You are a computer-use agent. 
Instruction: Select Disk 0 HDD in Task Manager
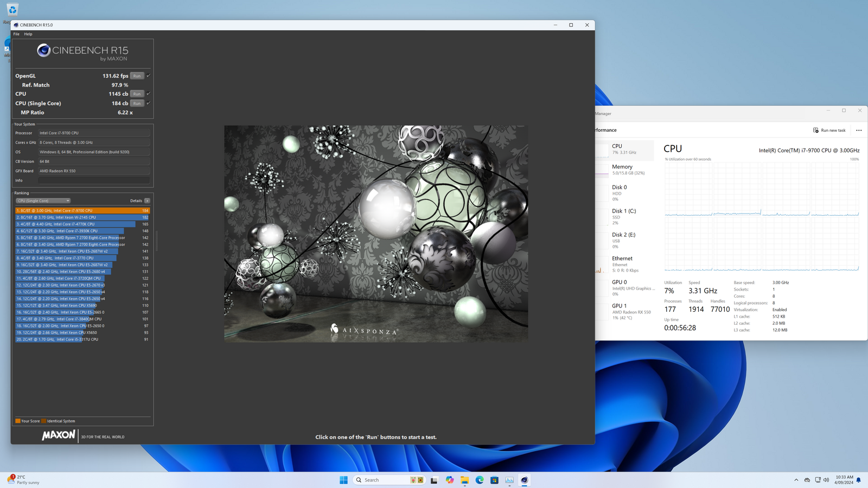[624, 193]
